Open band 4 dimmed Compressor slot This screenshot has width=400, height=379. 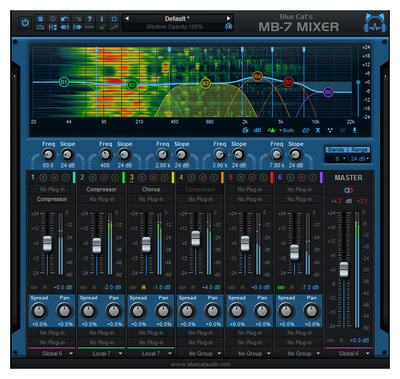(200, 189)
